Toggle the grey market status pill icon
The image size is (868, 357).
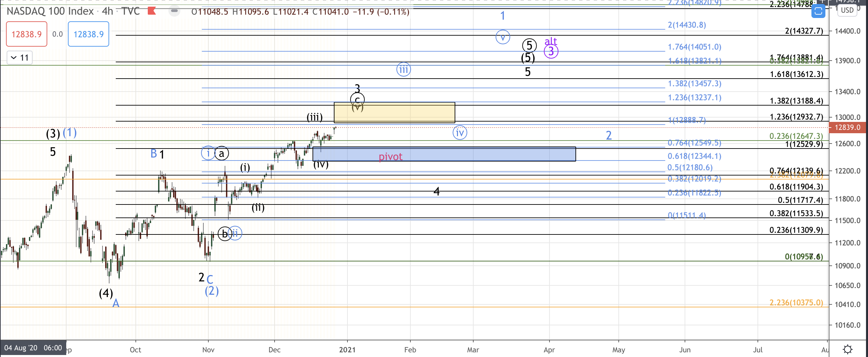tap(174, 11)
